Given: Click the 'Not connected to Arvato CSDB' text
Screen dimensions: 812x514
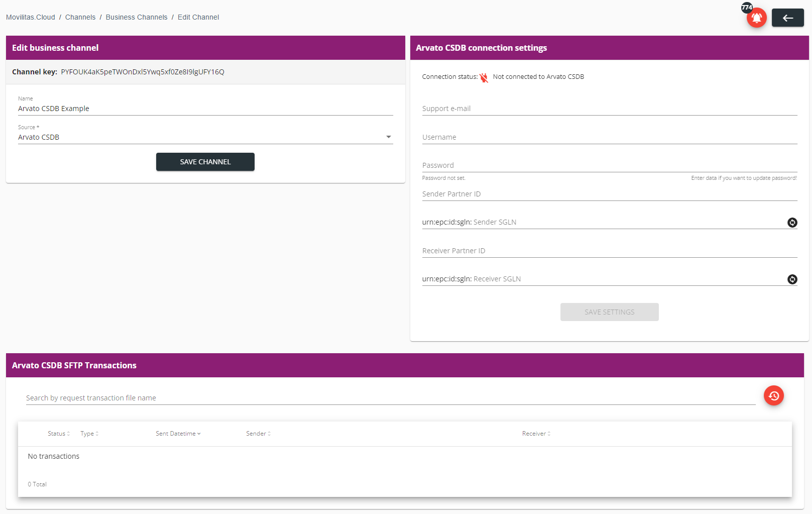Looking at the screenshot, I should click(538, 77).
